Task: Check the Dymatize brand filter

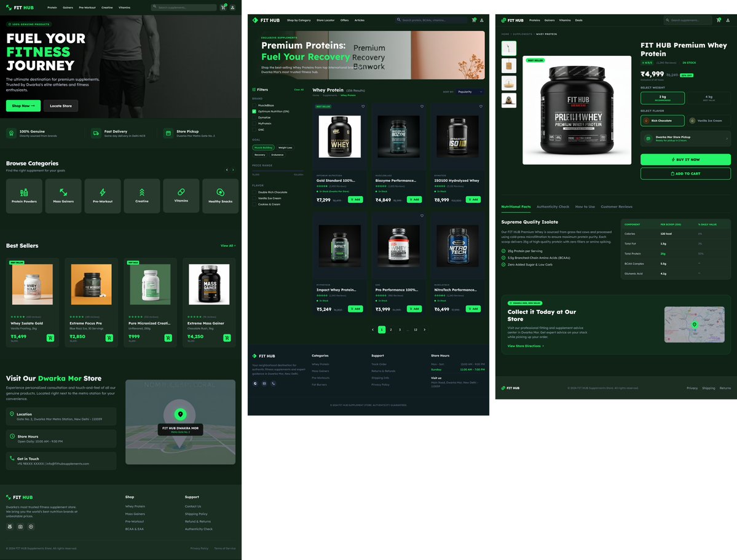Action: pos(254,117)
